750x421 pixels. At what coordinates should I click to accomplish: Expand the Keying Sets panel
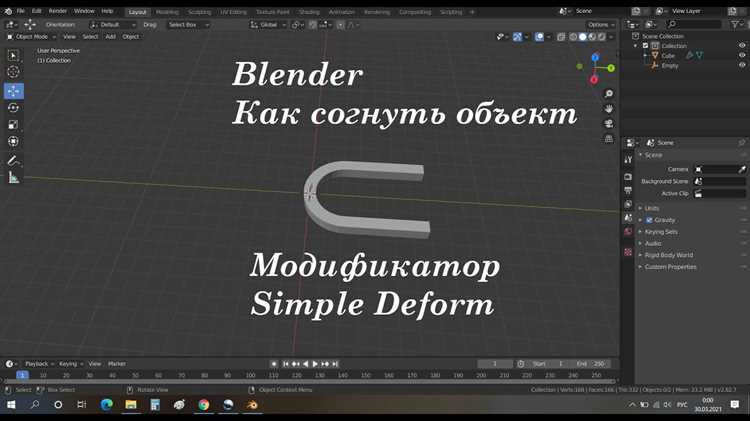(x=661, y=232)
